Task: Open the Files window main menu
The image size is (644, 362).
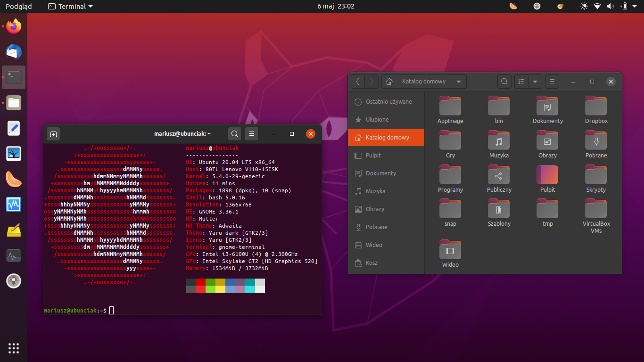Action: click(x=552, y=82)
